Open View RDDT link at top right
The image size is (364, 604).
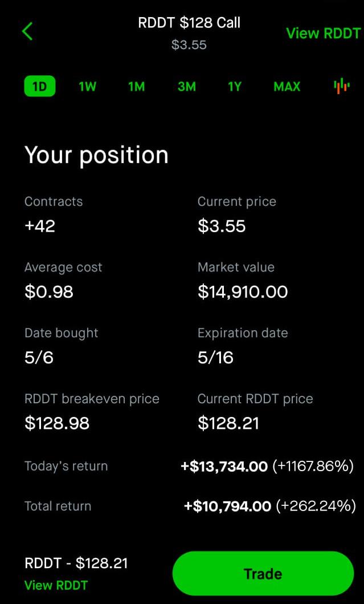click(323, 34)
